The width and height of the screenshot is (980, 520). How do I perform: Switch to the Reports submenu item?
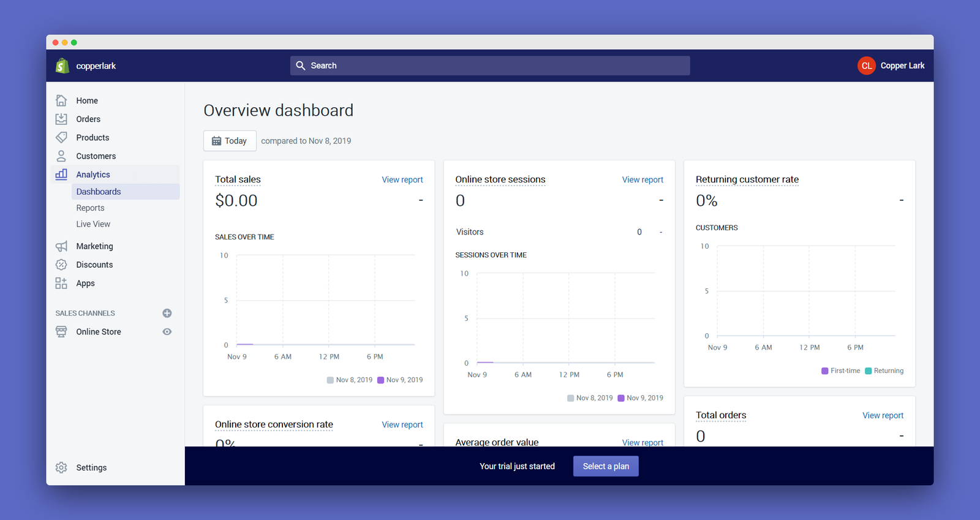coord(90,208)
